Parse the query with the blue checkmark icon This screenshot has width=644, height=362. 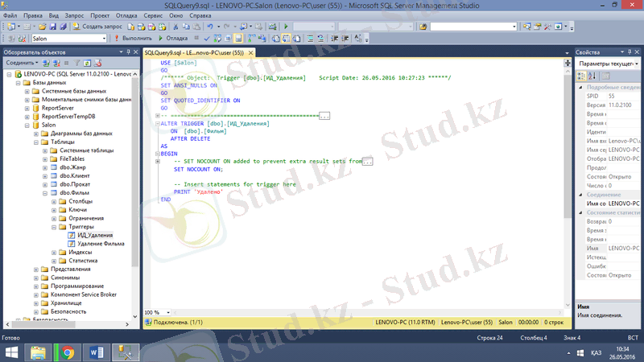[x=207, y=39]
